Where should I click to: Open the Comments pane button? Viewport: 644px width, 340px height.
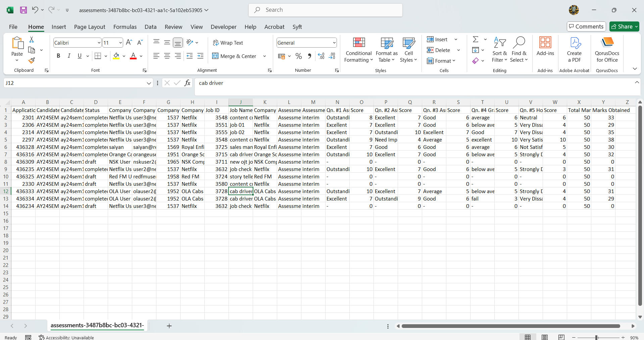tap(586, 26)
